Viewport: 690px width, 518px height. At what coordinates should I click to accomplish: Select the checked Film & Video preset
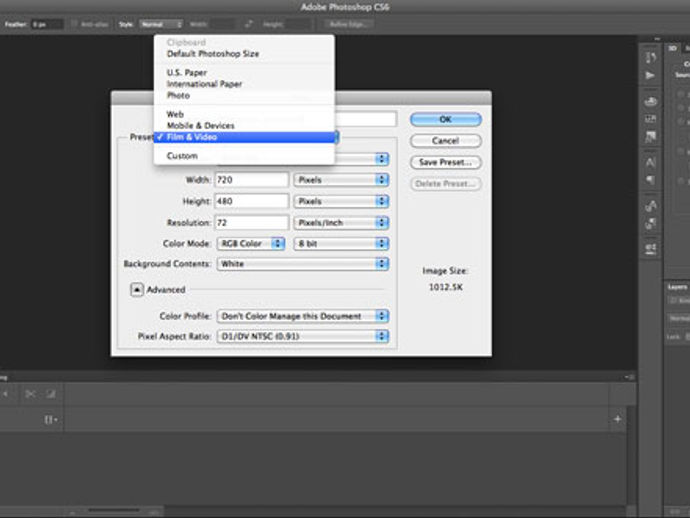pyautogui.click(x=244, y=137)
